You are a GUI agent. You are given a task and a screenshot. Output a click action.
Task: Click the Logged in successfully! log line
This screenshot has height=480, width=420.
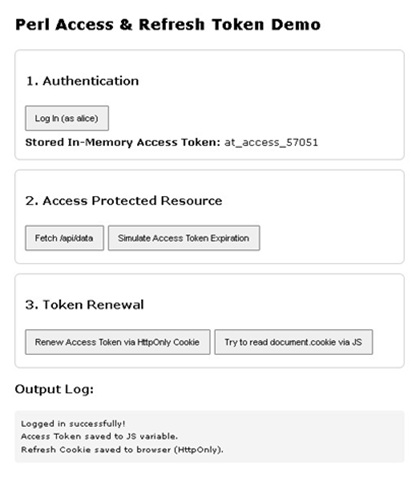coord(73,424)
